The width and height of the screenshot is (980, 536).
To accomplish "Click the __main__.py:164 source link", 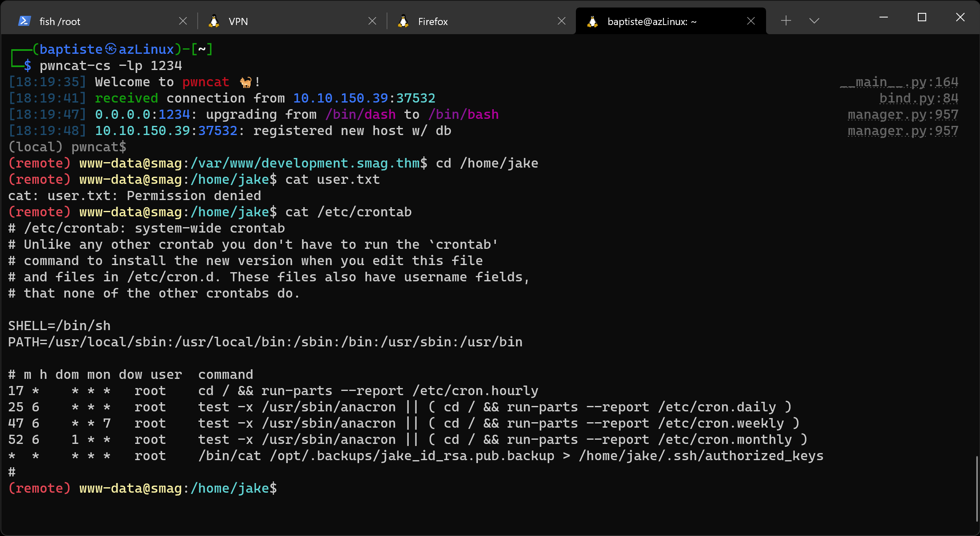I will point(899,82).
